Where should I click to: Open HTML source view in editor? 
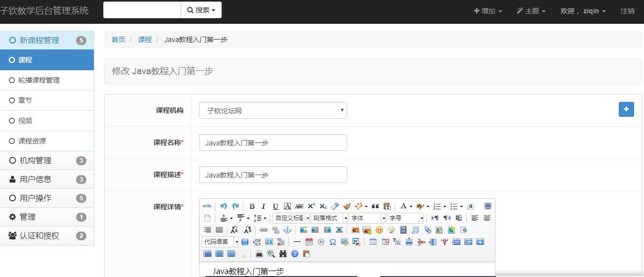[207, 206]
